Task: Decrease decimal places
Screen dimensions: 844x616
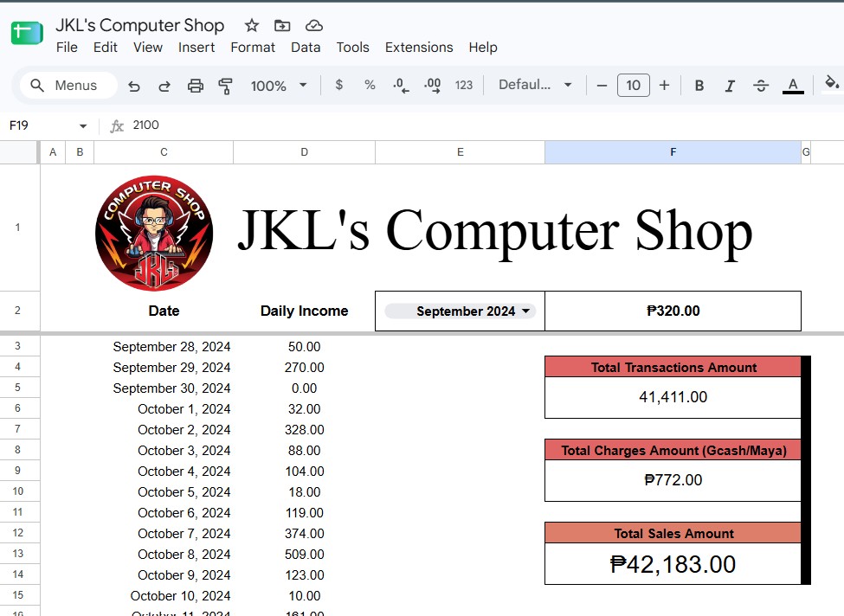Action: (x=401, y=86)
